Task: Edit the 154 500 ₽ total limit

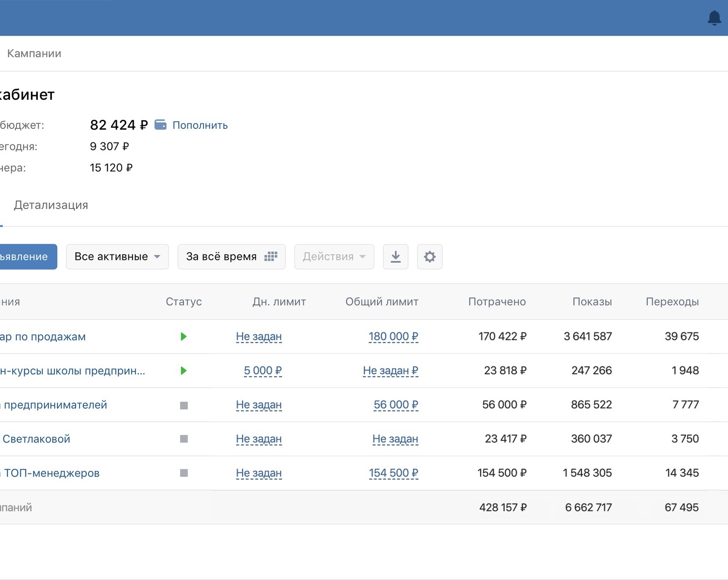Action: [394, 473]
